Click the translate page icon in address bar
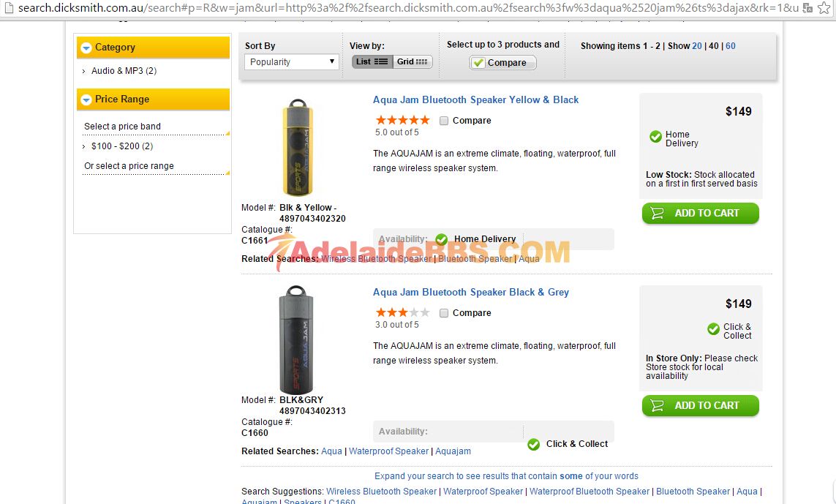Screen dimensions: 836x504 pyautogui.click(x=807, y=8)
